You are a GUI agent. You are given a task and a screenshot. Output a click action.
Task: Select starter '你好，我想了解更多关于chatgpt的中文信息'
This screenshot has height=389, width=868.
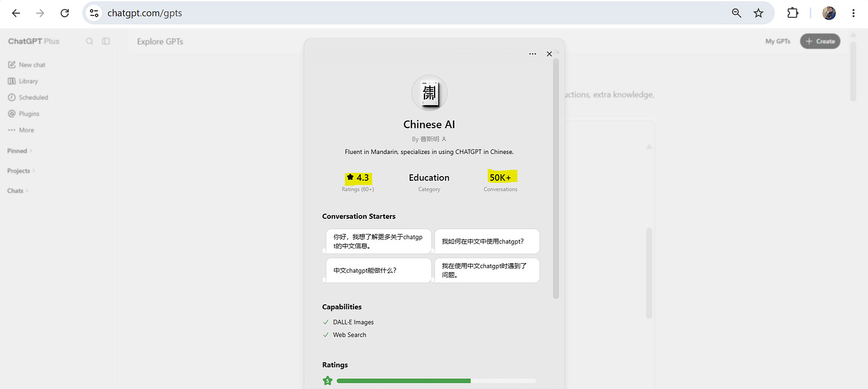[x=377, y=241]
